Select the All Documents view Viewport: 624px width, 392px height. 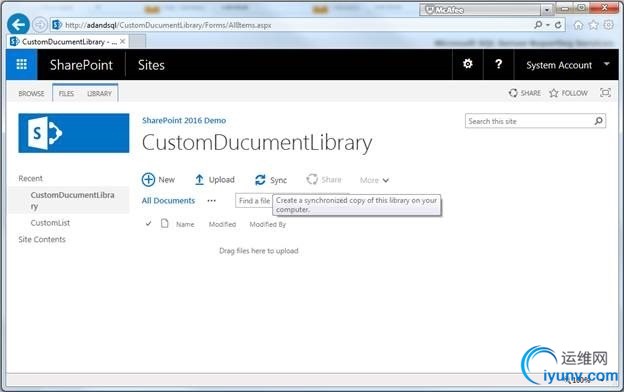coord(168,201)
